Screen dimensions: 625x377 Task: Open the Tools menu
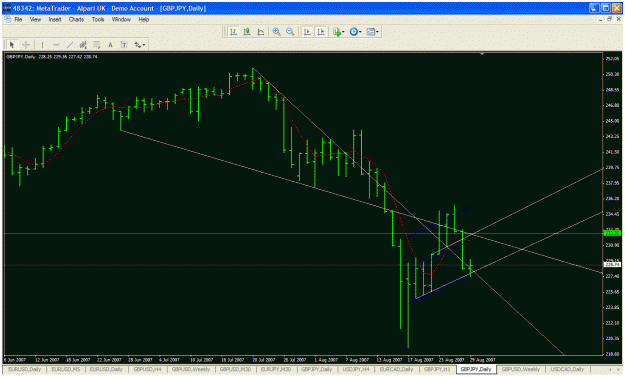pyautogui.click(x=98, y=19)
